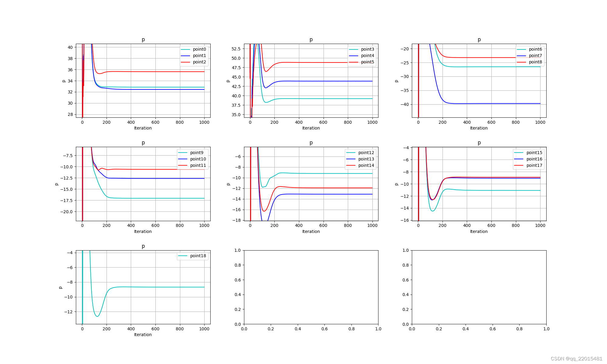Toggle visibility of point9 legend entry
The image size is (607, 364).
point(196,153)
